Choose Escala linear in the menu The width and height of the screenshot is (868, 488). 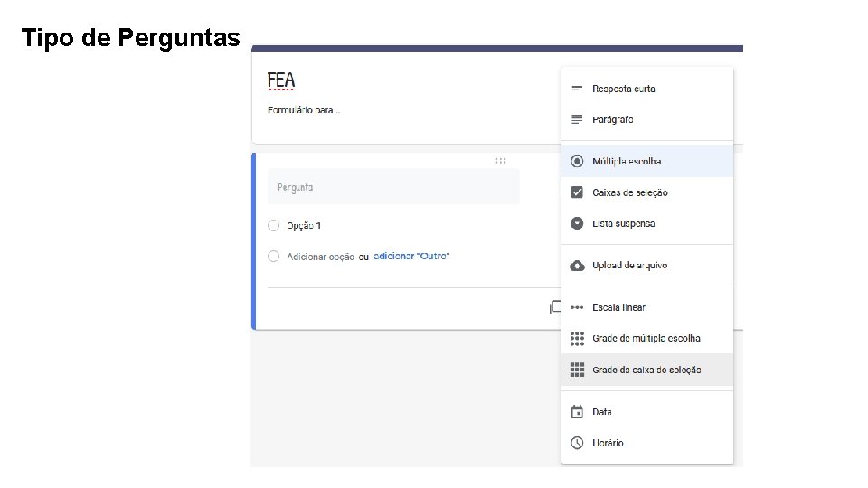647,307
